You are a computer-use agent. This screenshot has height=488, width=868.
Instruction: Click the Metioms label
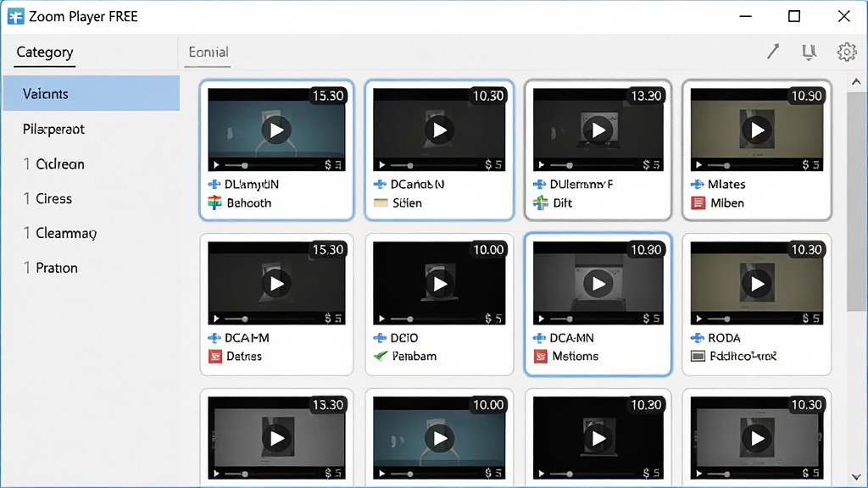[x=576, y=357]
